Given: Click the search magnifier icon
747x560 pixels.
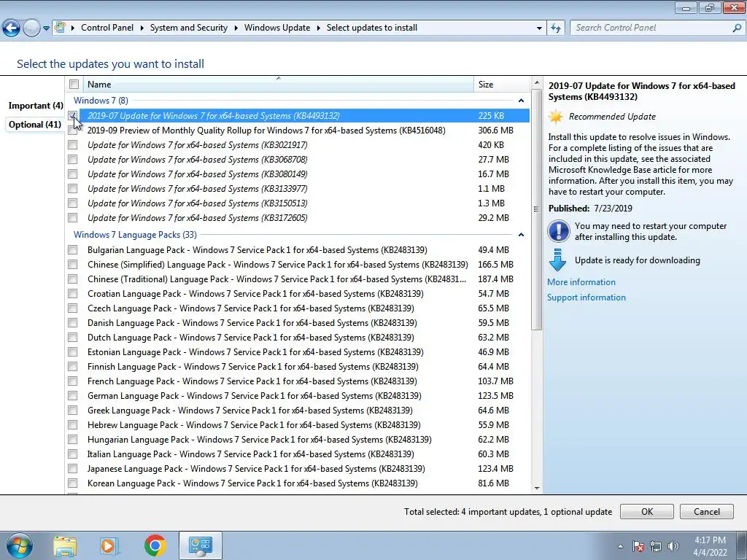Looking at the screenshot, I should (737, 28).
